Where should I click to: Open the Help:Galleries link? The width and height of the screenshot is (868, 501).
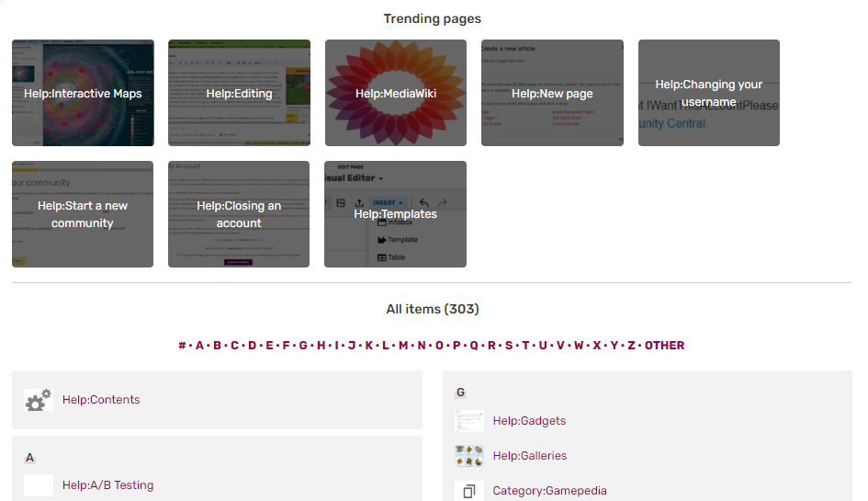[530, 456]
